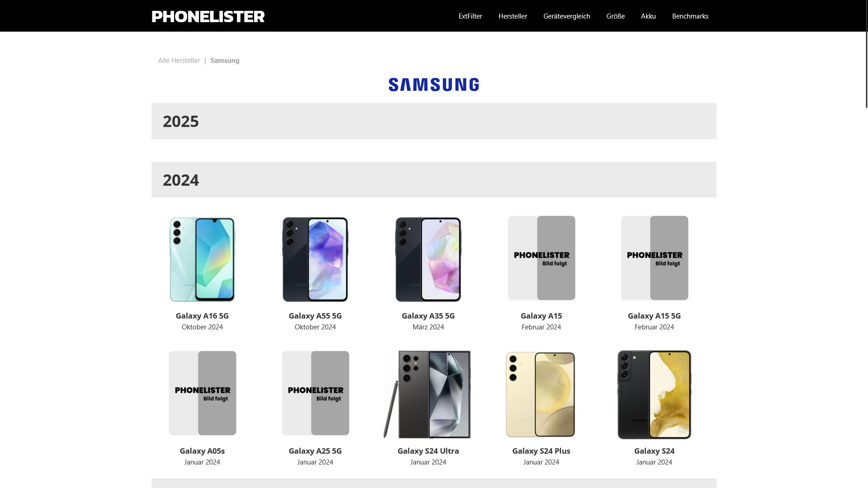Select the Galaxy A35 5G thumbnail
Viewport: 868px width, 488px height.
tap(428, 259)
